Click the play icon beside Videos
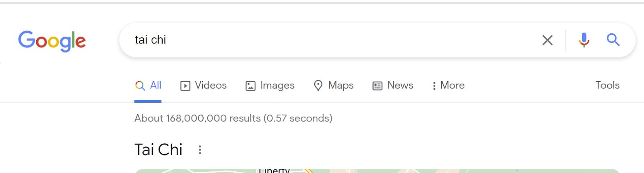 (185, 86)
